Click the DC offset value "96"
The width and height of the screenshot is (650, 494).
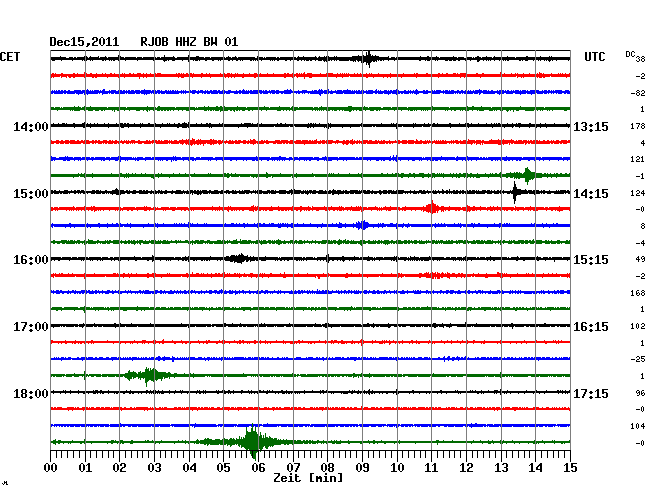pos(640,393)
